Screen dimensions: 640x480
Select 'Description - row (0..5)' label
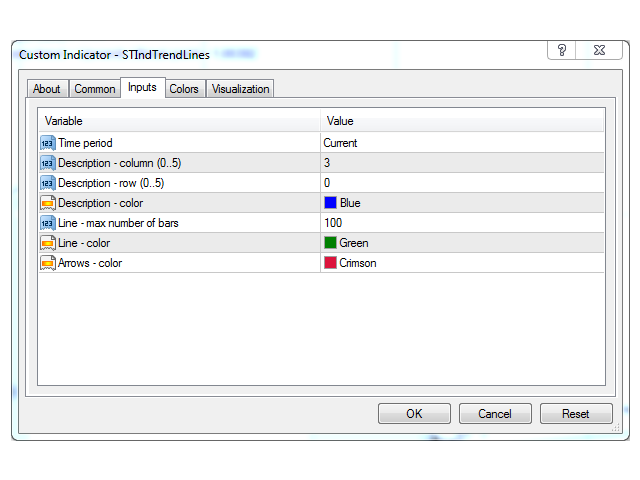pos(111,183)
